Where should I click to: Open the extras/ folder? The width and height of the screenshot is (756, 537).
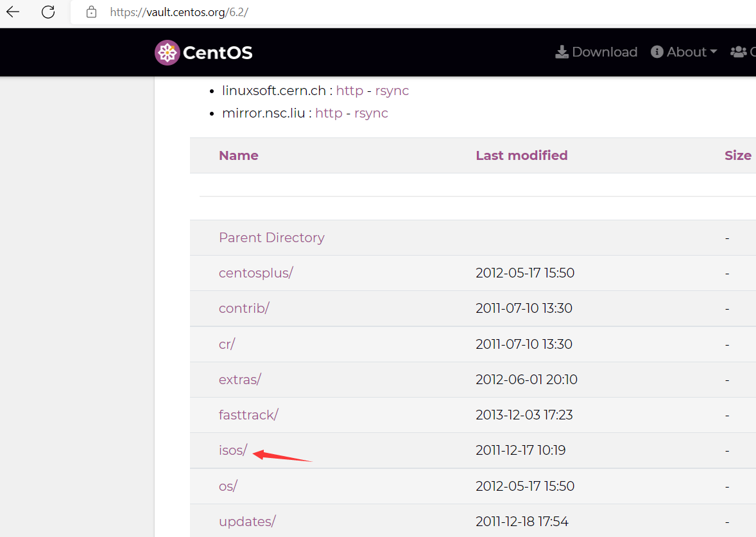pos(239,379)
